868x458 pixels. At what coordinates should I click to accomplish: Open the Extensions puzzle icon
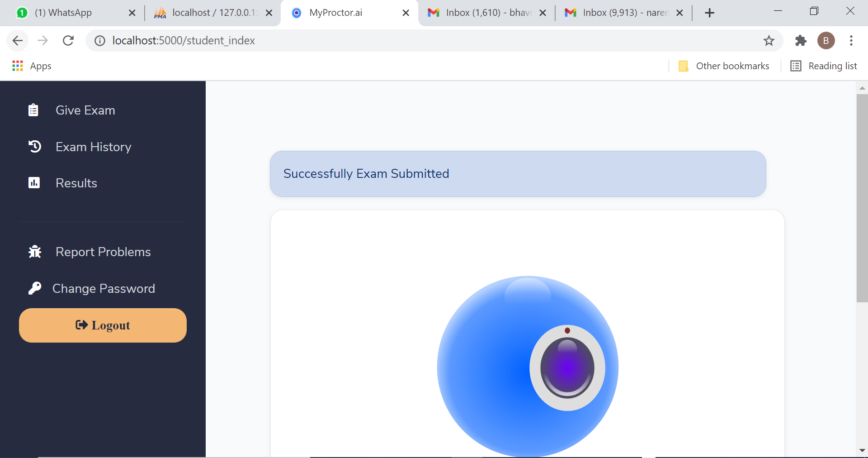click(801, 41)
